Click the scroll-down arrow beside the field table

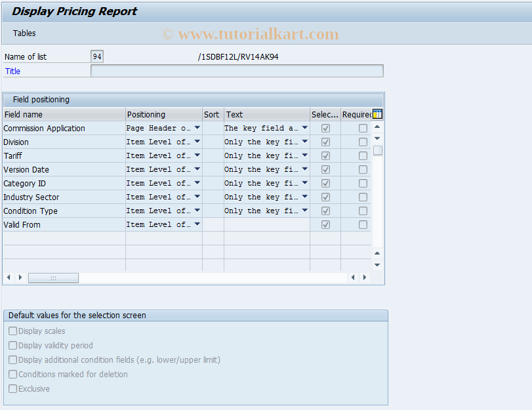[x=376, y=140]
